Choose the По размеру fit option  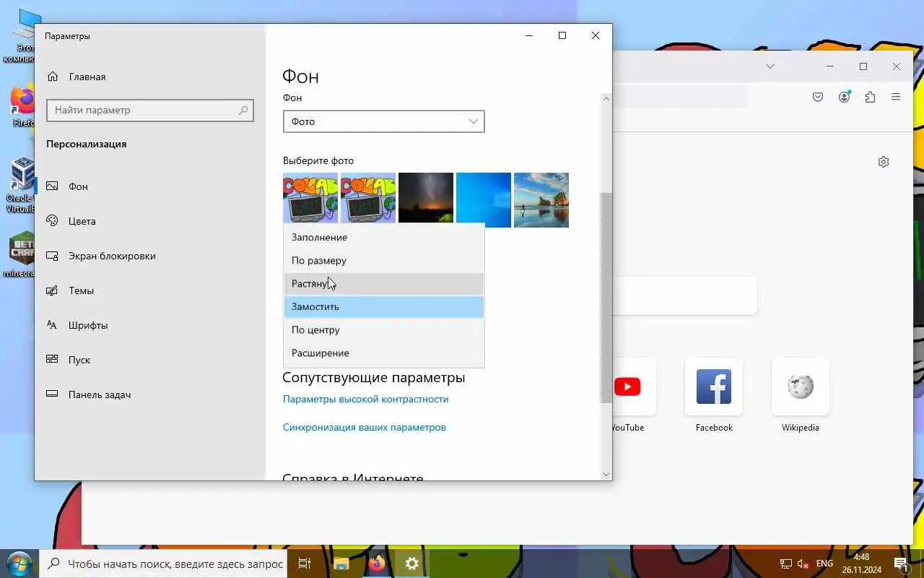point(383,260)
